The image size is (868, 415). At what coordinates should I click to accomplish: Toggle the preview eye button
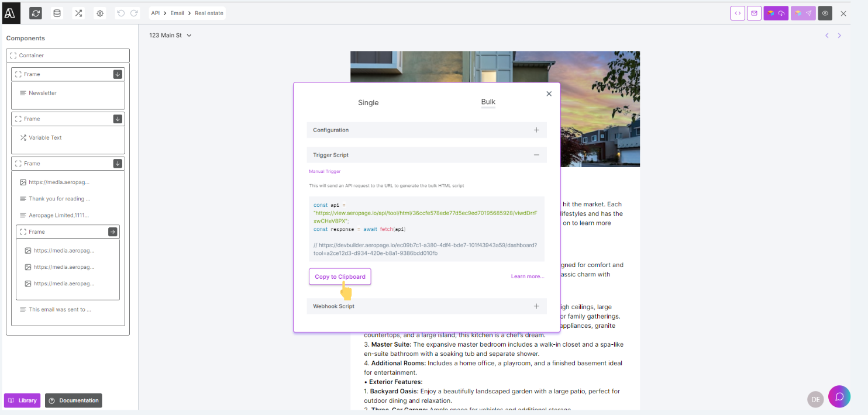pyautogui.click(x=825, y=13)
